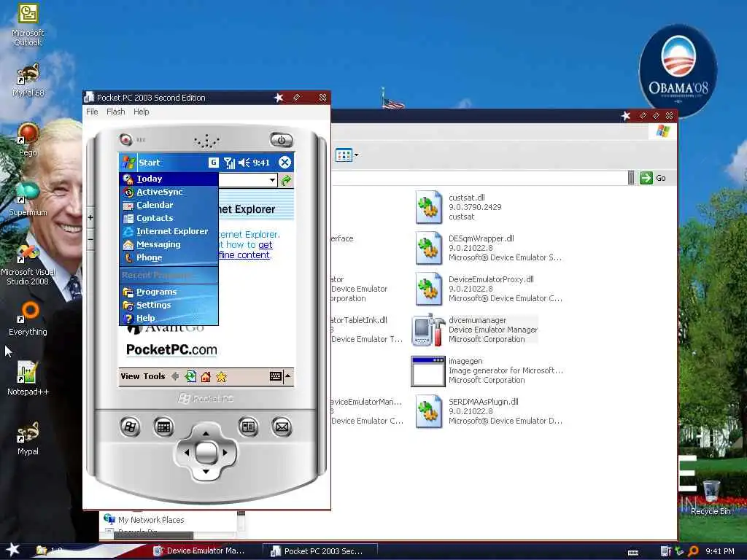Open Recycle Bin on desktop

tap(711, 497)
